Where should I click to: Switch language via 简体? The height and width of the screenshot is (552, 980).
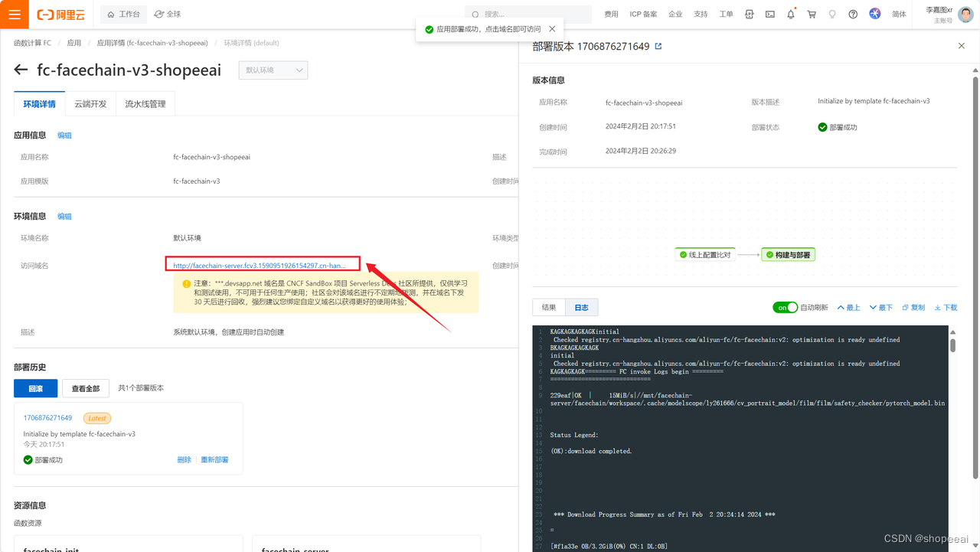(899, 15)
